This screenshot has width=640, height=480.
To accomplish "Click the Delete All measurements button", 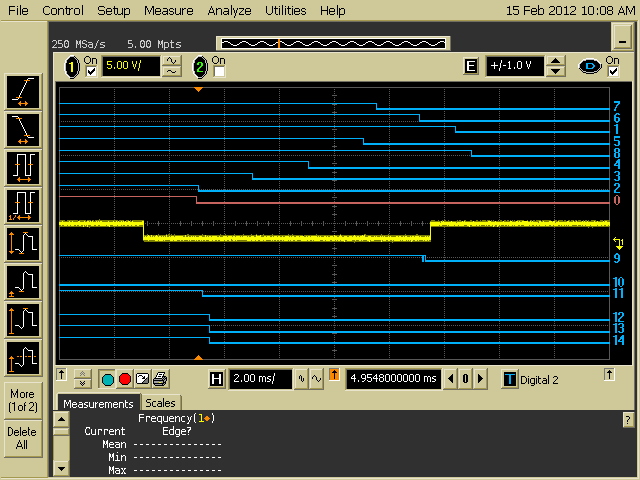I will (x=23, y=438).
